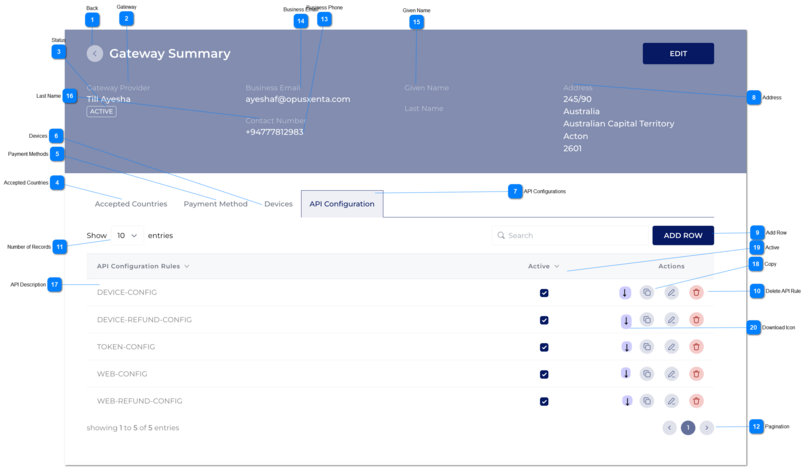The width and height of the screenshot is (806, 468).
Task: Delete the WEB-REFUND-CONFIG rule
Action: pos(696,401)
